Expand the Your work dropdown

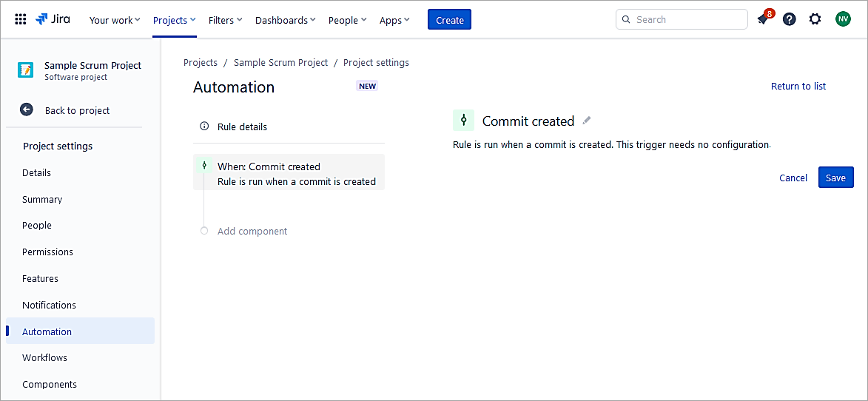115,20
